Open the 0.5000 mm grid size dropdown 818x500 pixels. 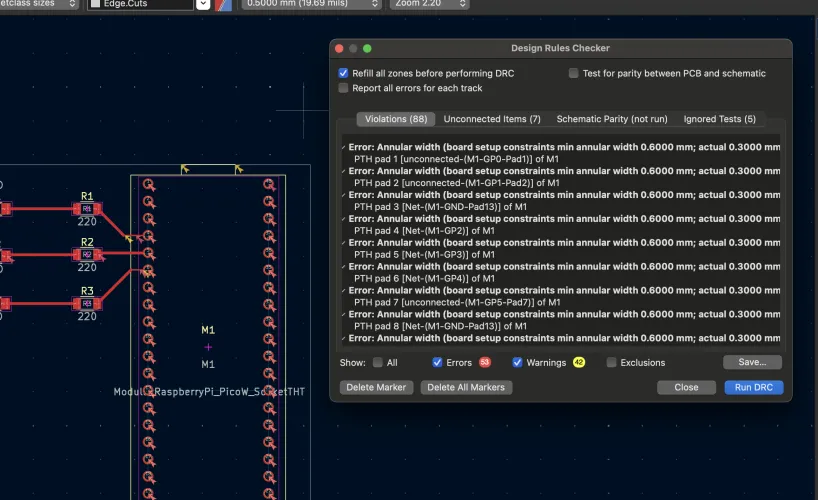(310, 4)
